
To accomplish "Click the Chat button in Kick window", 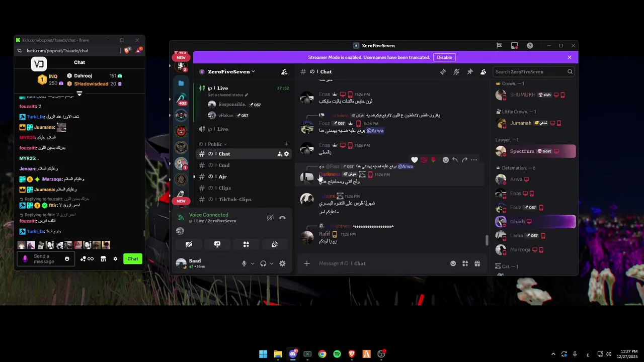I will (133, 259).
